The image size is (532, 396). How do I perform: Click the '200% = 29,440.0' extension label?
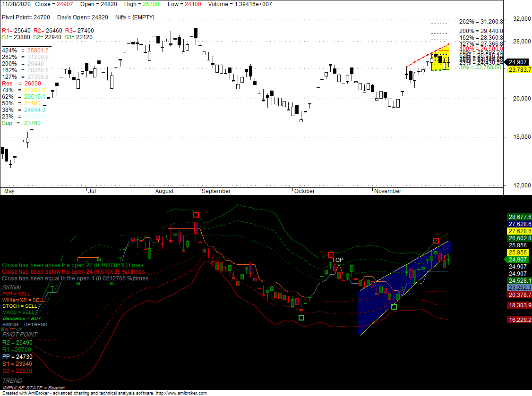point(481,31)
